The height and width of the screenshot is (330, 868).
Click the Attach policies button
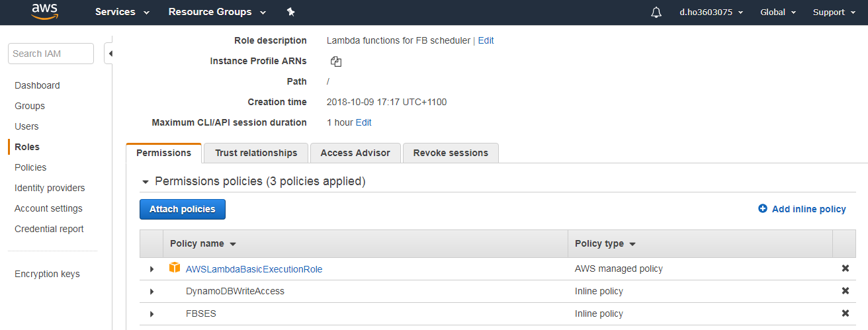pos(183,209)
